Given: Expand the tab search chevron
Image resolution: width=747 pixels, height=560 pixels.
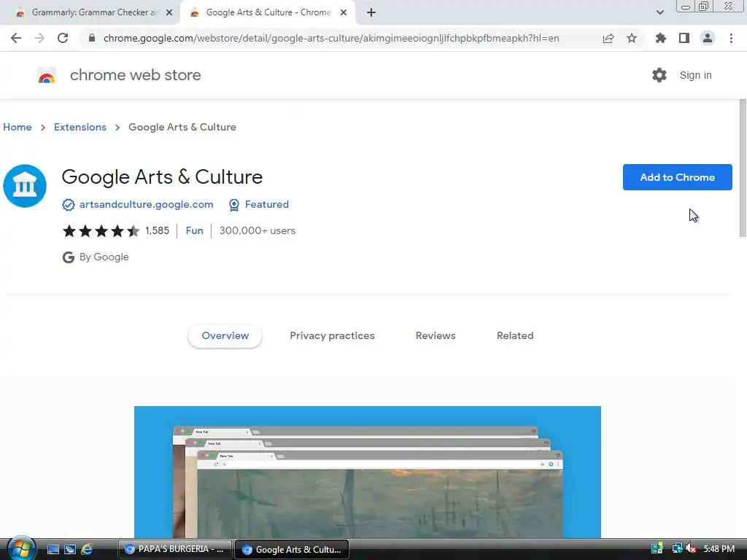Looking at the screenshot, I should [x=659, y=12].
